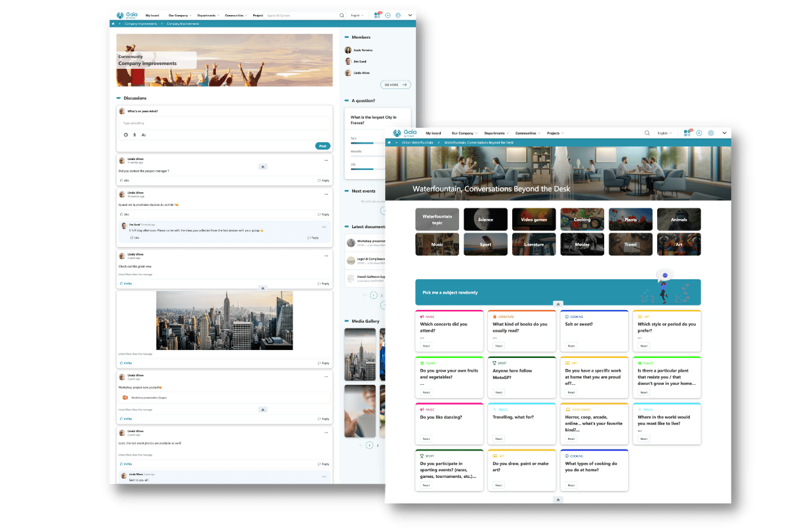Click the search magnifier icon in the top bar
This screenshot has height=531, width=812.
coord(342,14)
